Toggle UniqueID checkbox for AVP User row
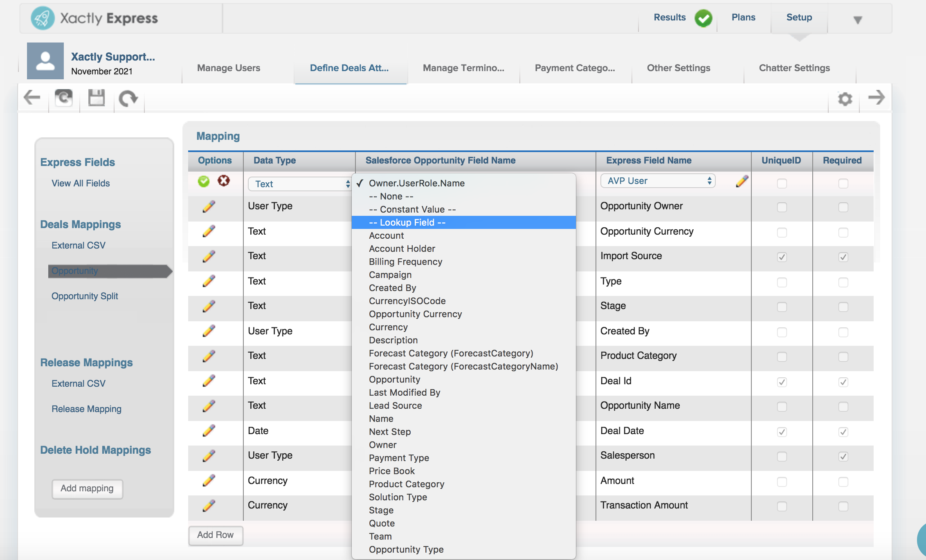This screenshot has width=926, height=560. 782,184
